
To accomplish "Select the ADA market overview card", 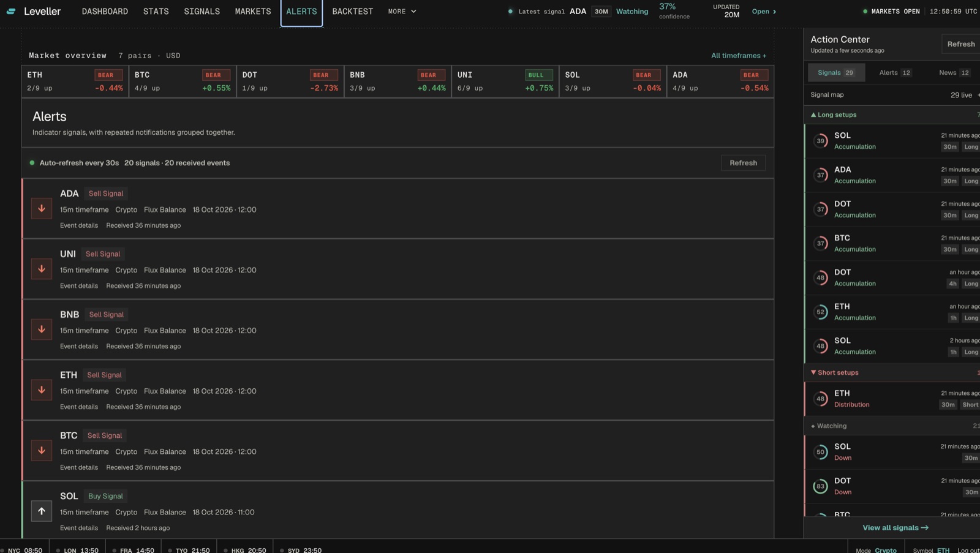I will [x=720, y=81].
